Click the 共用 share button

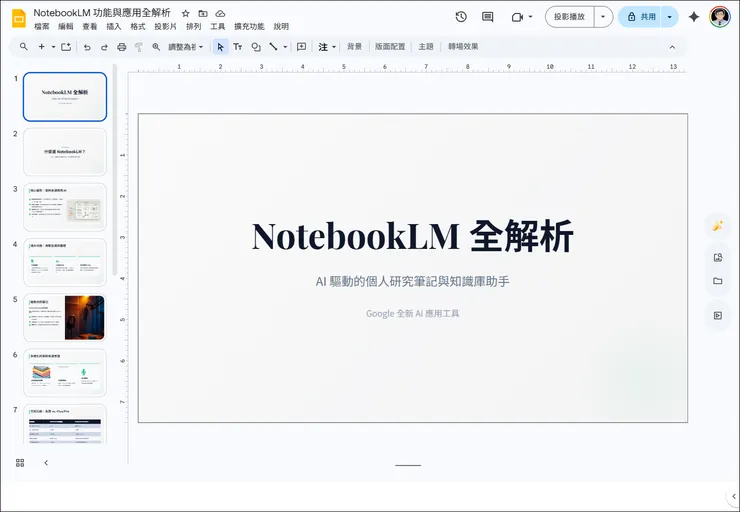[x=640, y=17]
